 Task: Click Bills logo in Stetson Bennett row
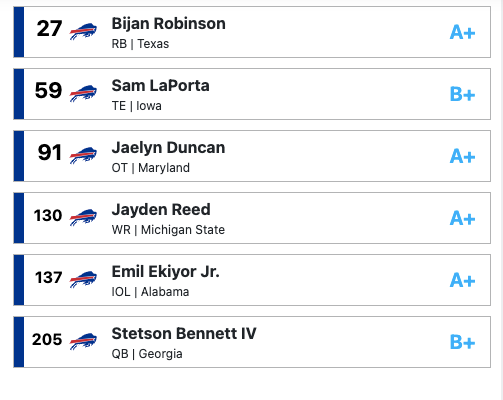pyautogui.click(x=83, y=341)
